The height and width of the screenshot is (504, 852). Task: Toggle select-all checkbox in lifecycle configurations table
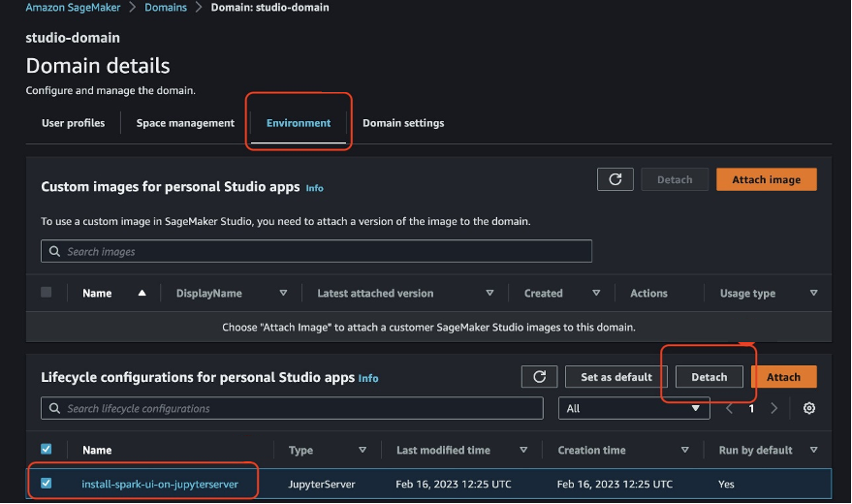(47, 450)
